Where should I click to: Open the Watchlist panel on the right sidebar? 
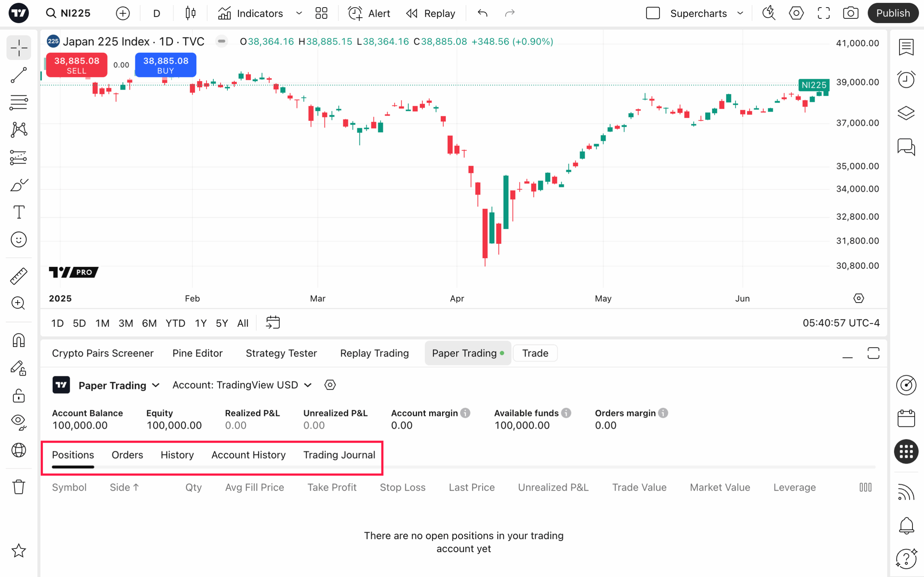coord(906,47)
